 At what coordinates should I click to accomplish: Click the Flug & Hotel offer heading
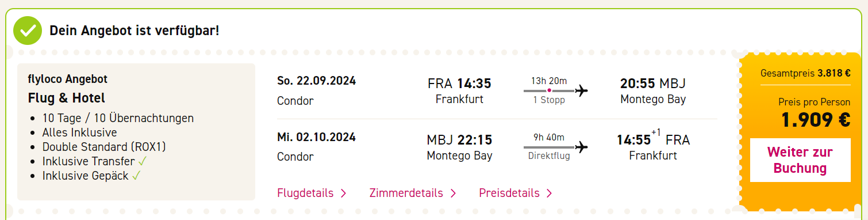[67, 98]
